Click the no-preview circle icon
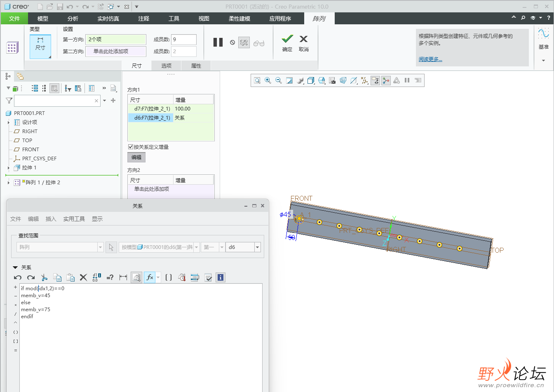The image size is (554, 392). pos(232,42)
